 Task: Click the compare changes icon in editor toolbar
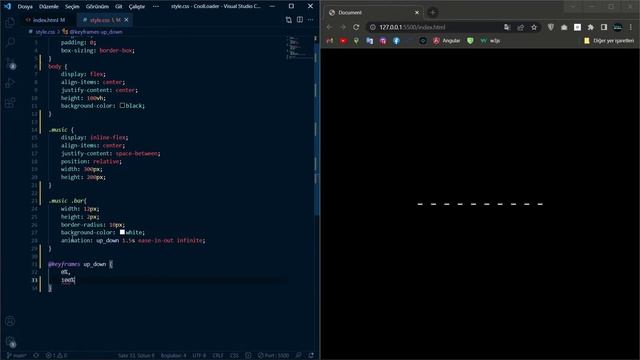[289, 20]
